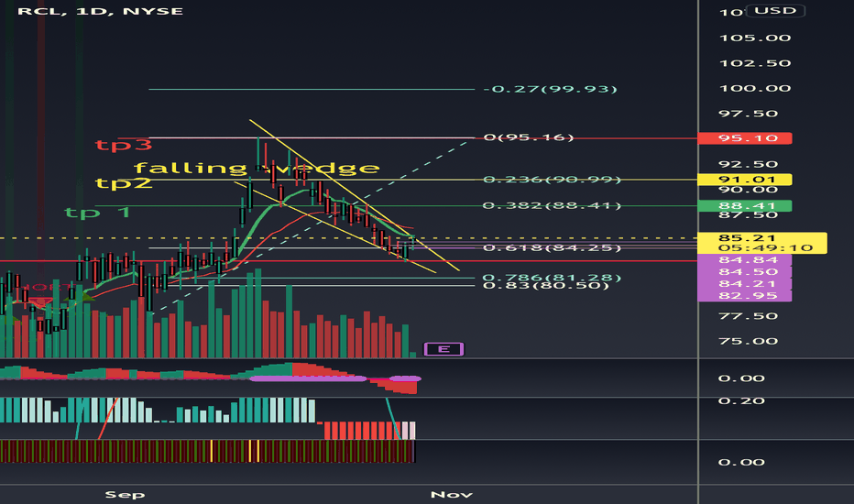Click the purple 84.21 price tag
The height and width of the screenshot is (504, 854).
click(745, 284)
